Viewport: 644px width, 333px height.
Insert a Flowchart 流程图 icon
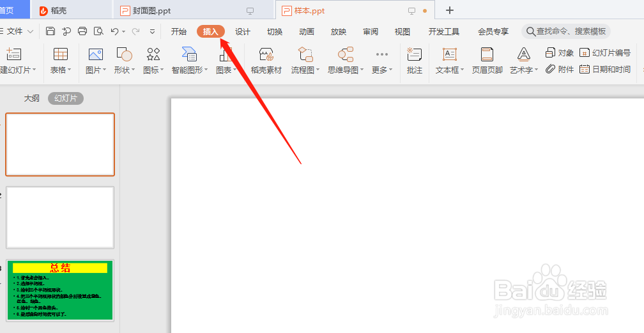(305, 54)
